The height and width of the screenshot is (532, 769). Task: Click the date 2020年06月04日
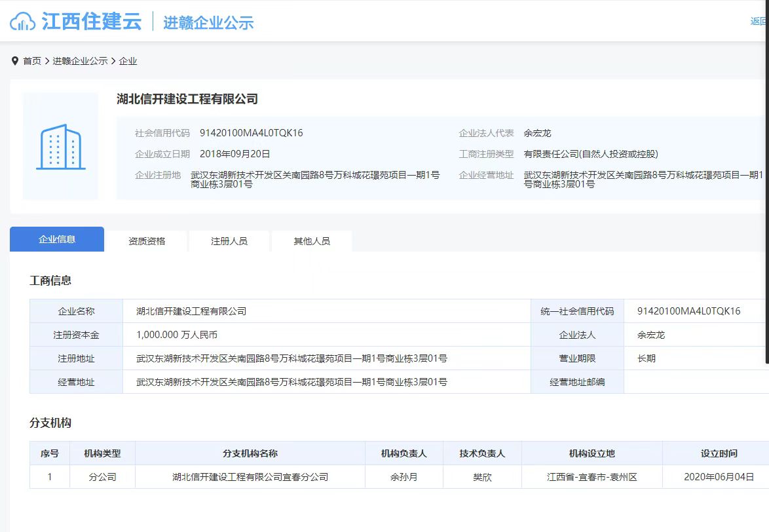719,477
